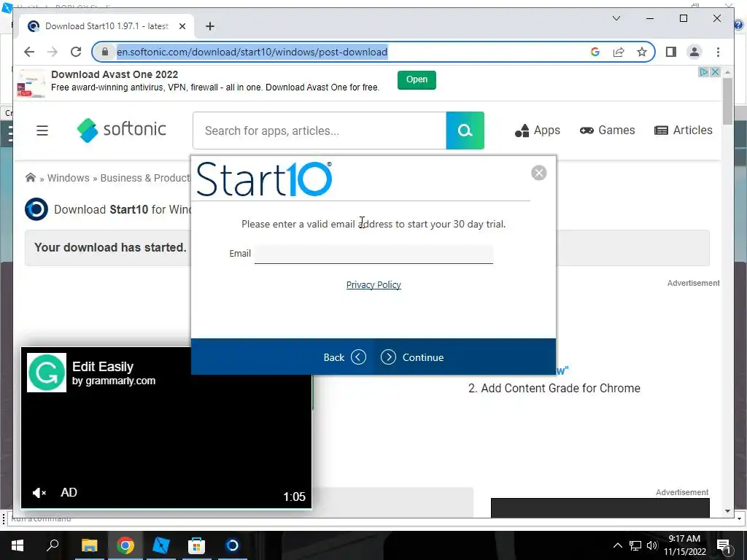Click the AdChoices icon on banner
Screen dimensions: 747x560
tap(704, 72)
